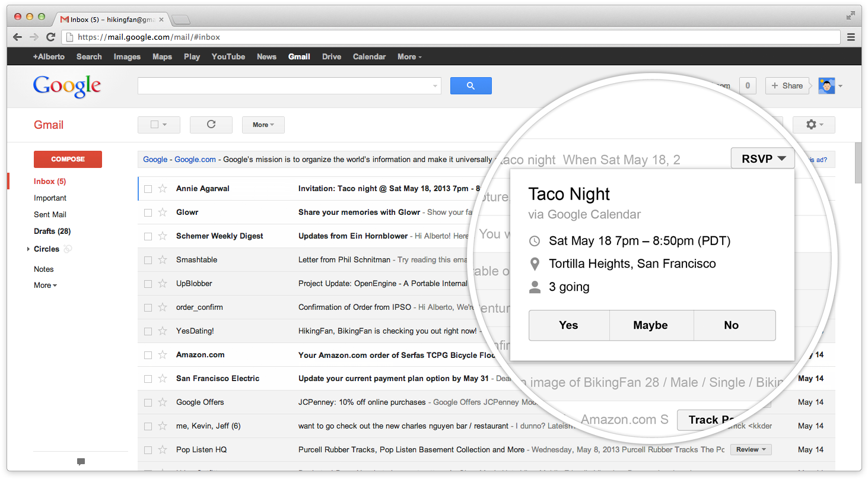Click the browser back arrow
The height and width of the screenshot is (479, 868).
pyautogui.click(x=17, y=37)
